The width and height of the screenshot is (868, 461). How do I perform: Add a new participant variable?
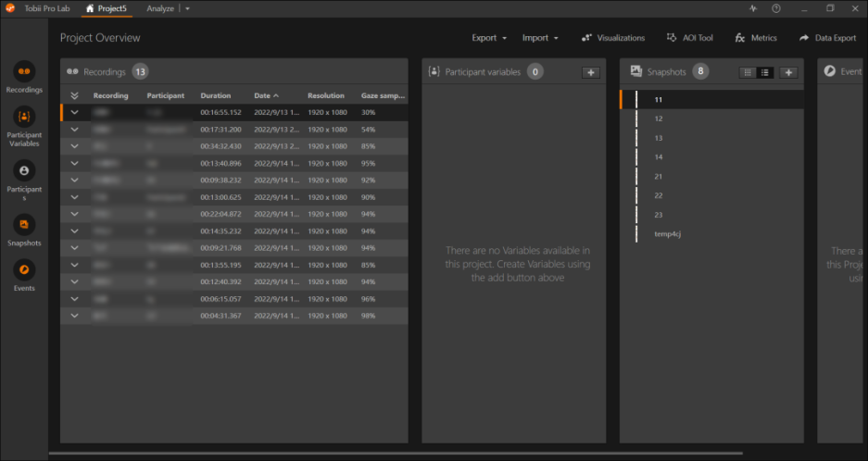tap(591, 72)
